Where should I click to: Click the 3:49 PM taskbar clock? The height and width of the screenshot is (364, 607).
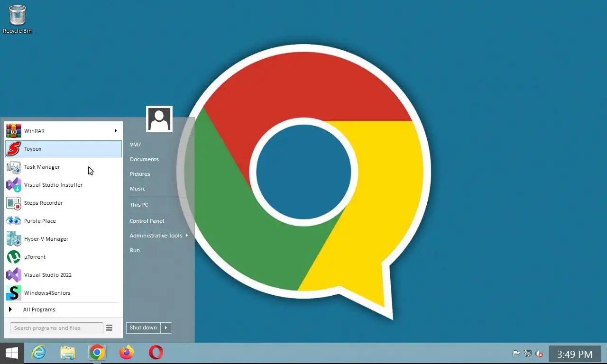[575, 354]
